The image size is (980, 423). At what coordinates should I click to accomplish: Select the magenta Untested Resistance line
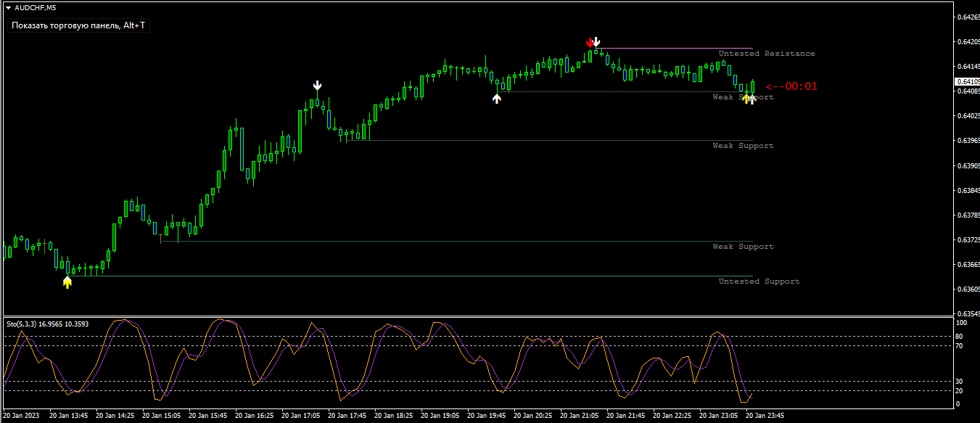tap(675, 49)
